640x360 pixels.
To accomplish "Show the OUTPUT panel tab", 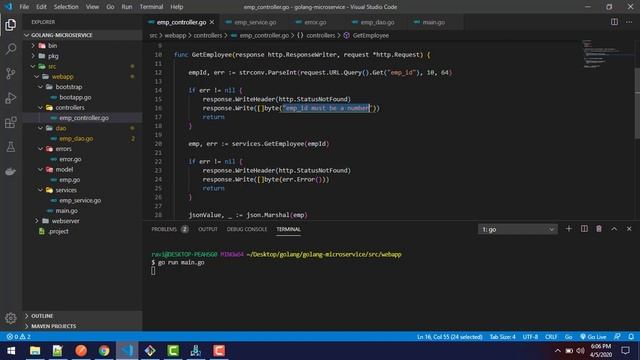I will [208, 229].
